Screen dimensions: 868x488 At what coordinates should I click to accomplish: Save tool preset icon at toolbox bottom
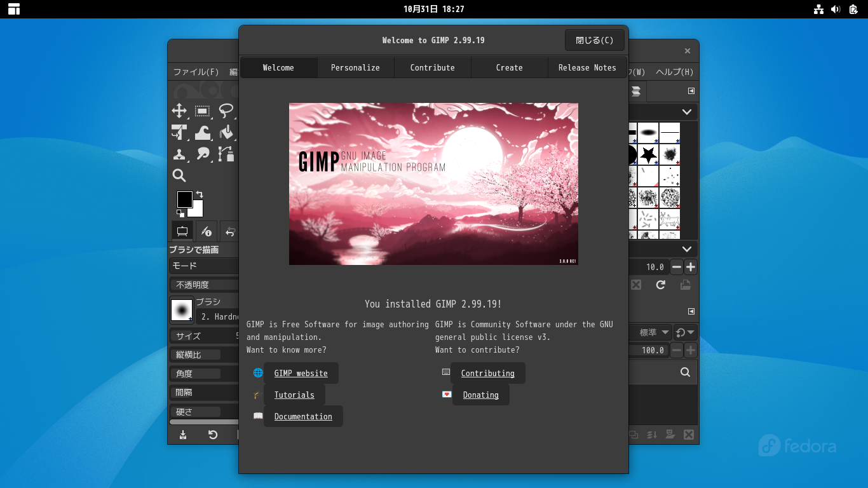[x=183, y=435]
